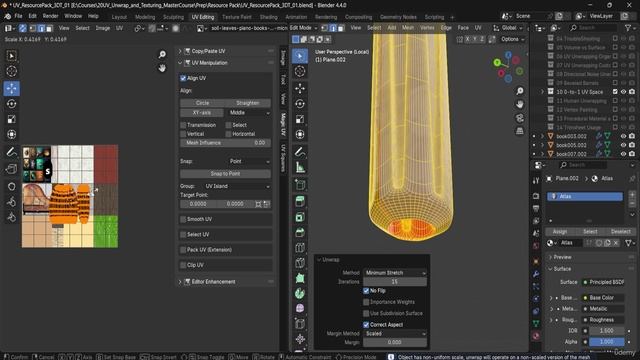Enable the Transmission checkbox
This screenshot has height=360, width=640.
click(x=183, y=125)
